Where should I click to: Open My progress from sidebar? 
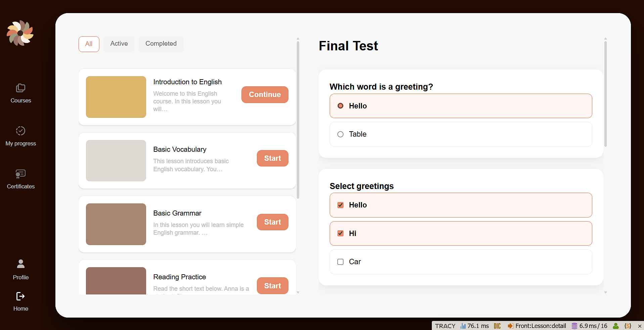tap(20, 131)
